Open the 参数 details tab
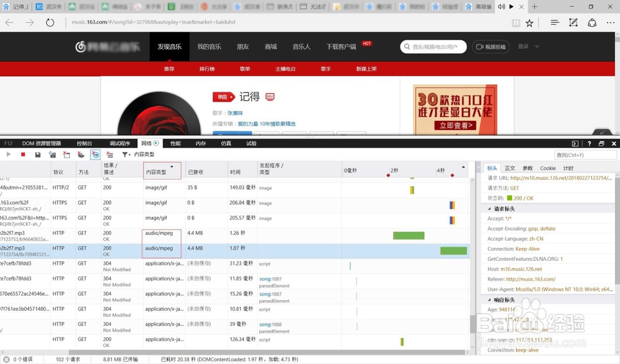 pyautogui.click(x=528, y=168)
